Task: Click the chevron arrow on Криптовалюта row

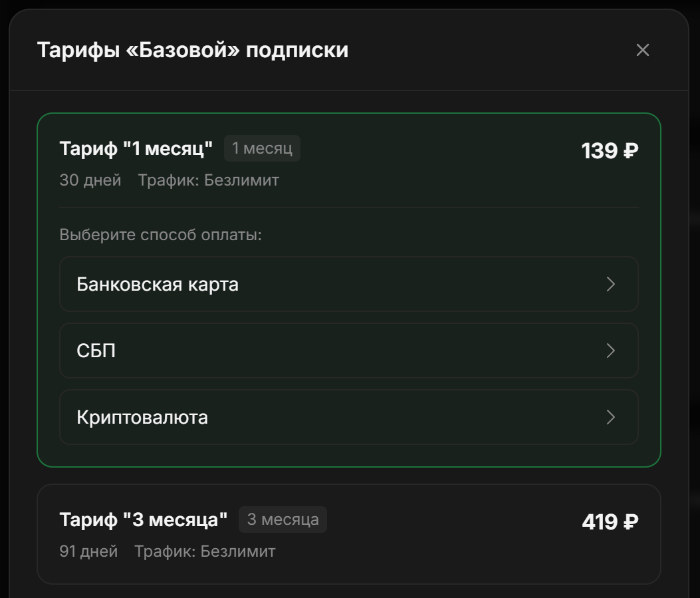Action: coord(611,417)
